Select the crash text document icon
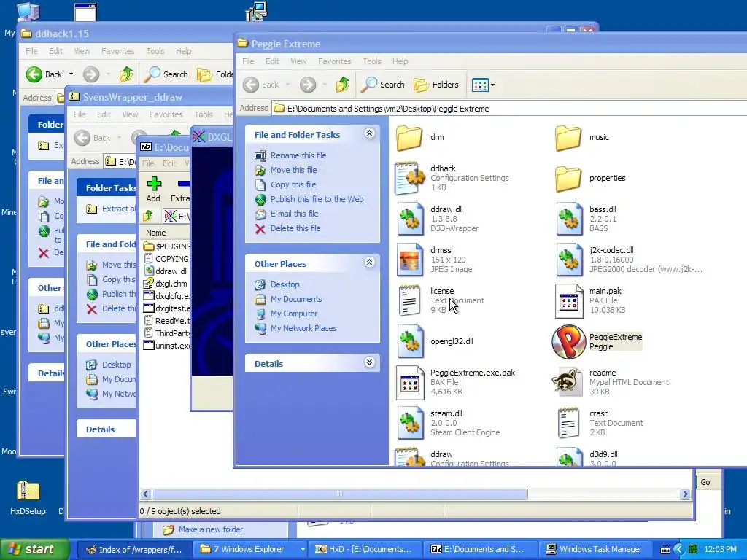The height and width of the screenshot is (560, 747). tap(569, 423)
